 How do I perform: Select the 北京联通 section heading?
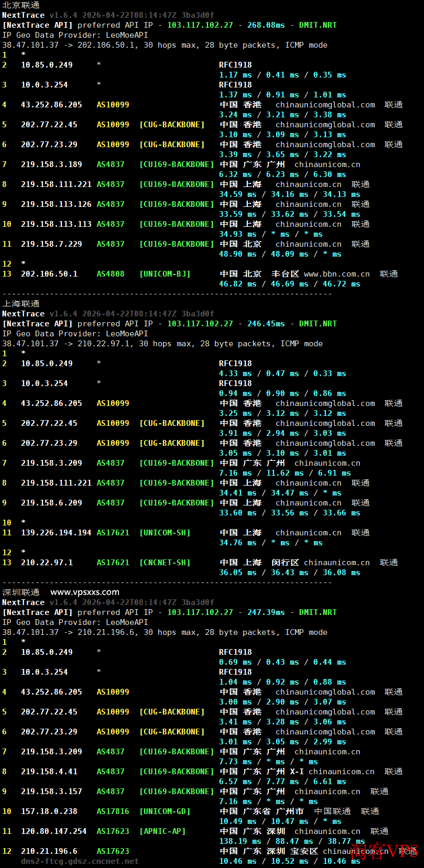point(21,5)
